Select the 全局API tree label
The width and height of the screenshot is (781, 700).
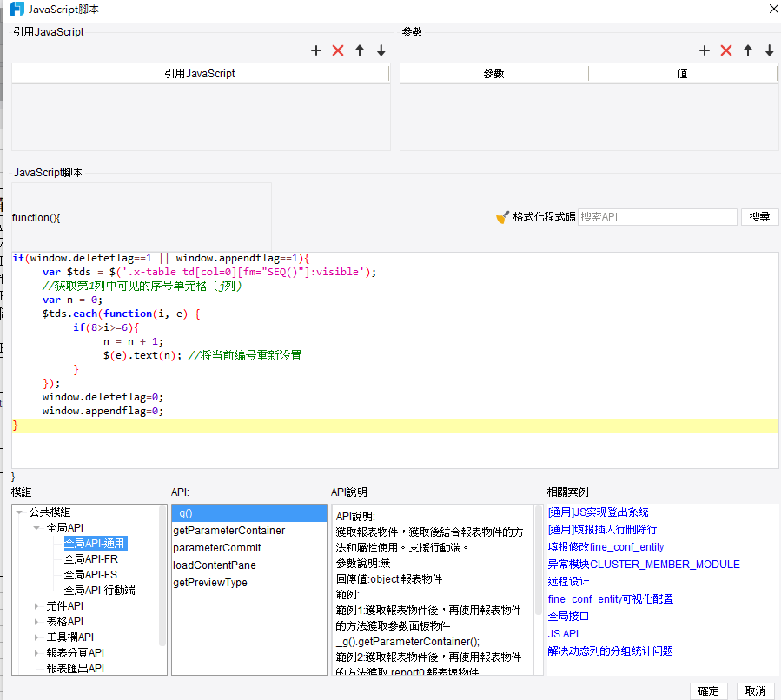coord(65,528)
